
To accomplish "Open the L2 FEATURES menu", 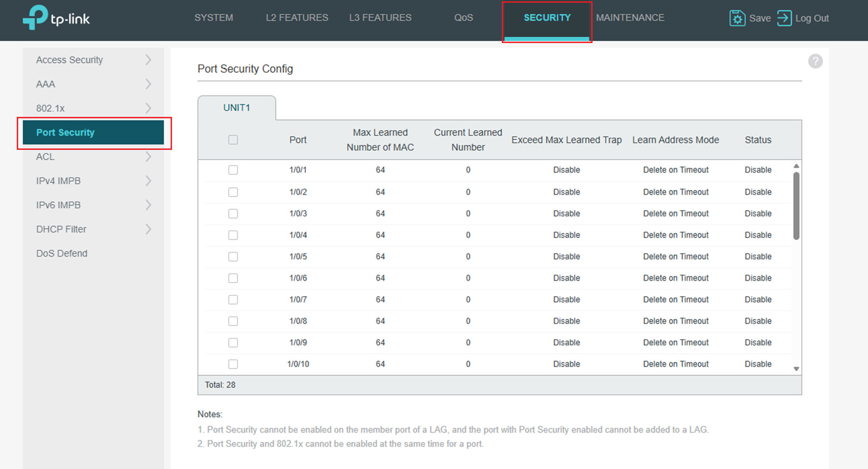I will click(297, 18).
